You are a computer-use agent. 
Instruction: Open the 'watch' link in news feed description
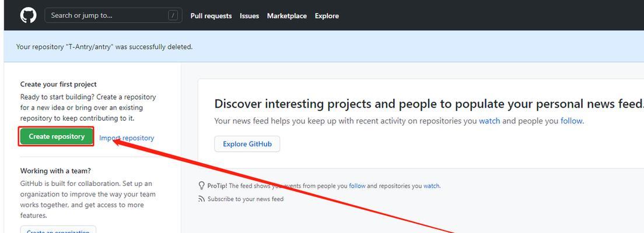pyautogui.click(x=489, y=121)
